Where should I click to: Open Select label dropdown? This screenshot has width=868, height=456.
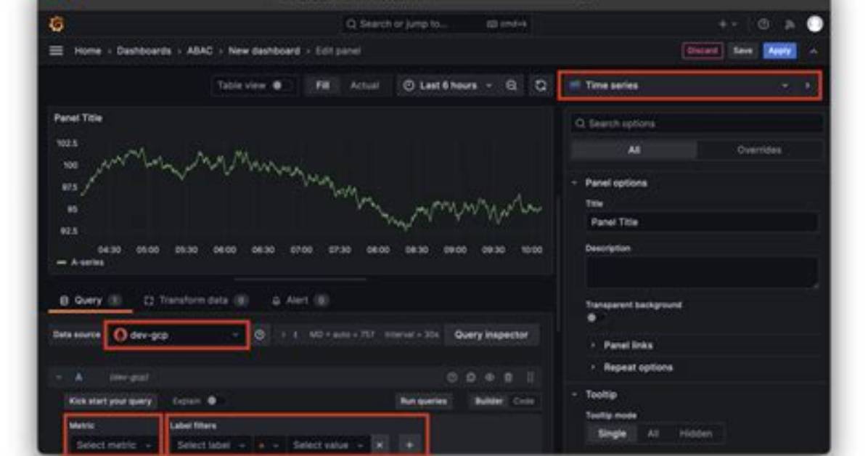pyautogui.click(x=210, y=445)
